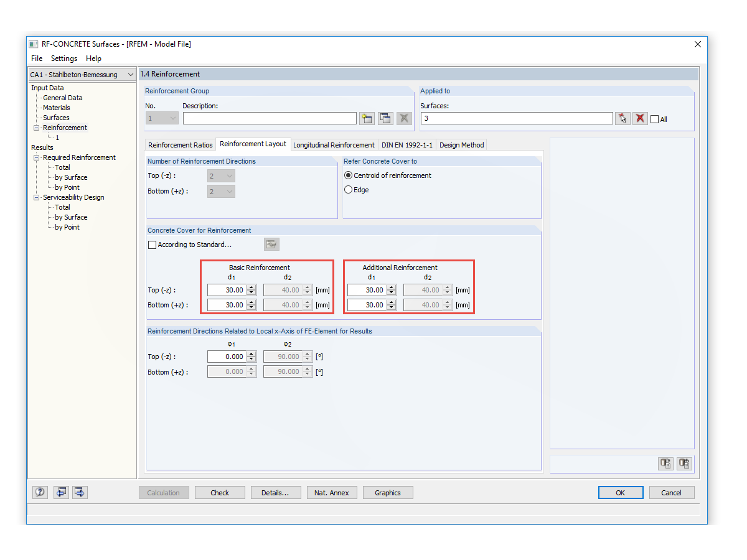Select Total under Serviceability Design
Image resolution: width=747 pixels, height=560 pixels.
[x=62, y=207]
